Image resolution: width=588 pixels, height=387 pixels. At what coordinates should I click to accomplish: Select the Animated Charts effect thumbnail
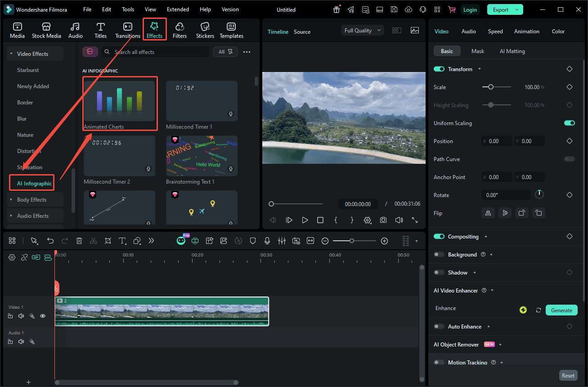[x=120, y=100]
